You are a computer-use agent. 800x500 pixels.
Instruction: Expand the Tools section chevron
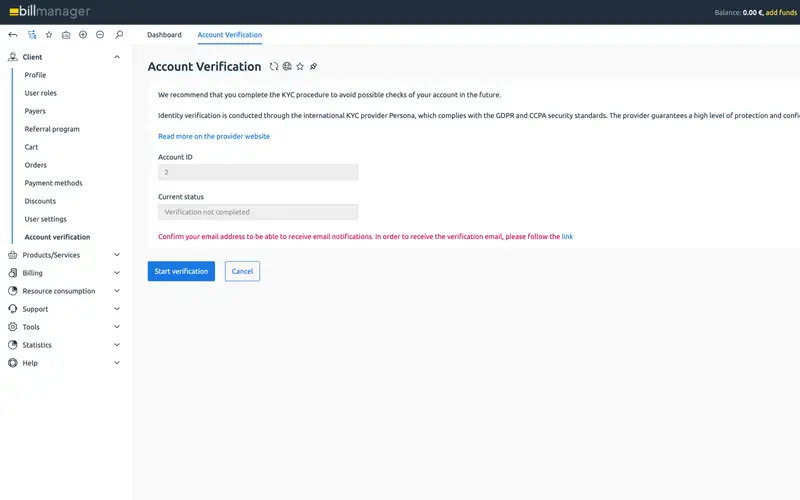coord(117,327)
